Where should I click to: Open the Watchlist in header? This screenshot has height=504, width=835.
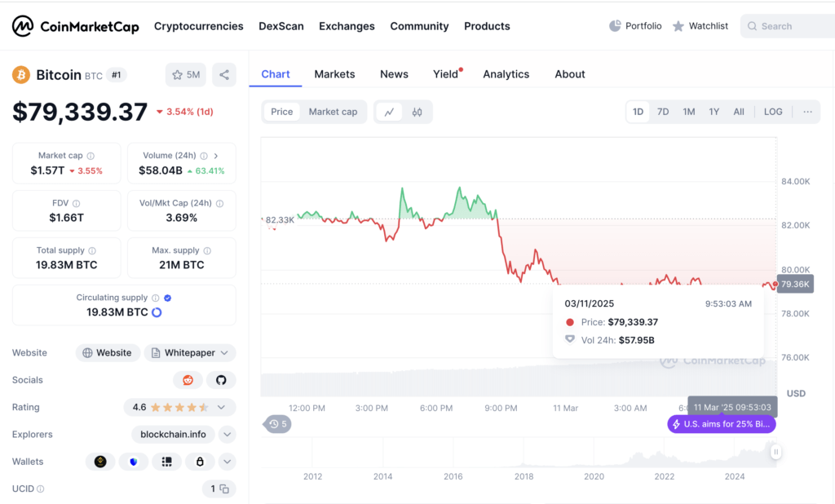pyautogui.click(x=700, y=26)
